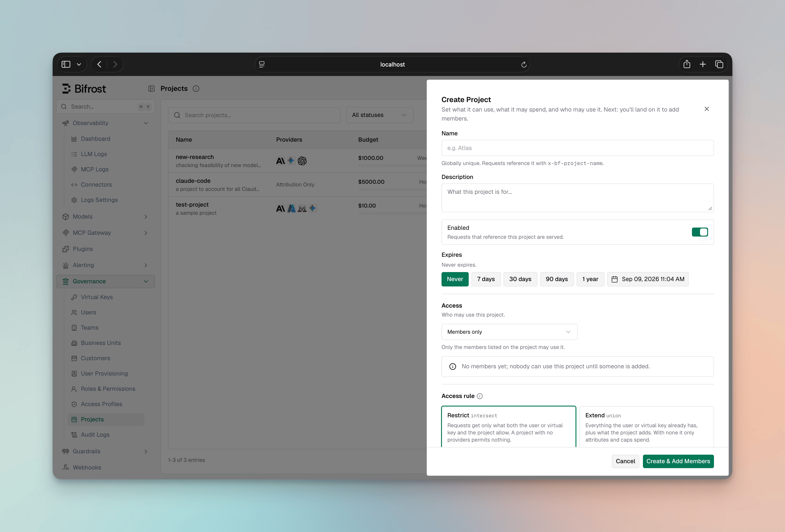Open browser sidebar dropdown chevron
The height and width of the screenshot is (532, 785).
79,64
